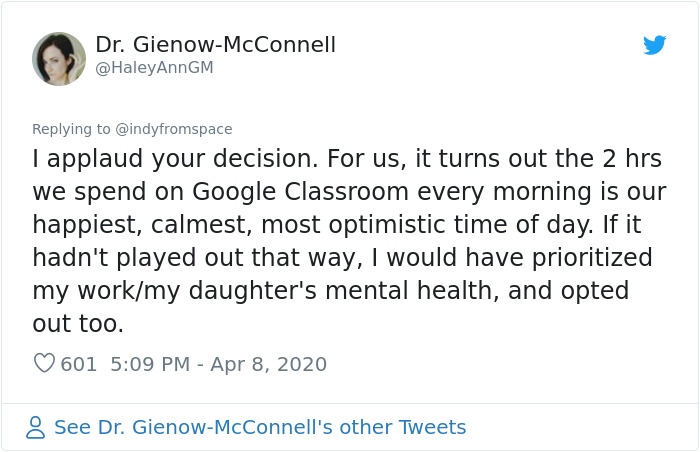The image size is (700, 452).
Task: Open the 5:09 PM timestamp
Action: coord(149,364)
